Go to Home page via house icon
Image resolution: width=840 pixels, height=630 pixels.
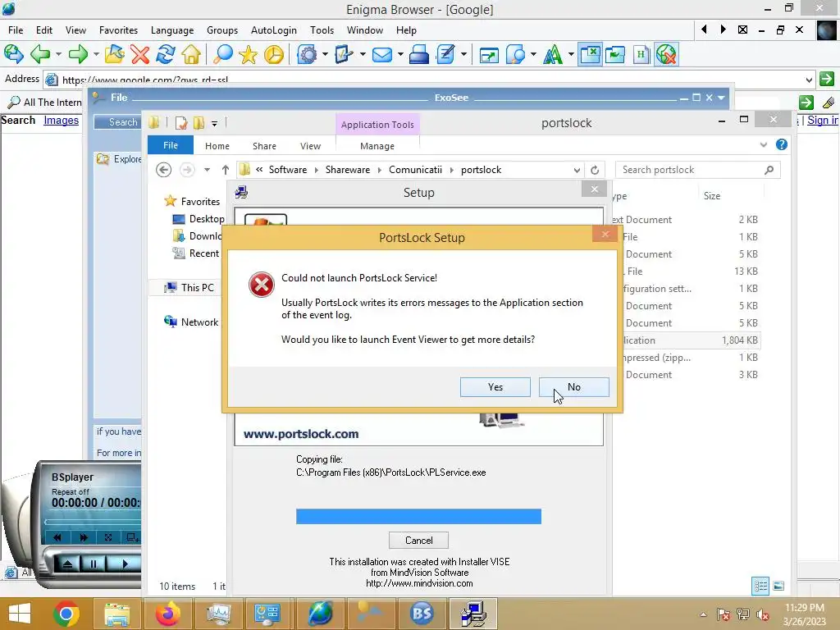pos(191,54)
